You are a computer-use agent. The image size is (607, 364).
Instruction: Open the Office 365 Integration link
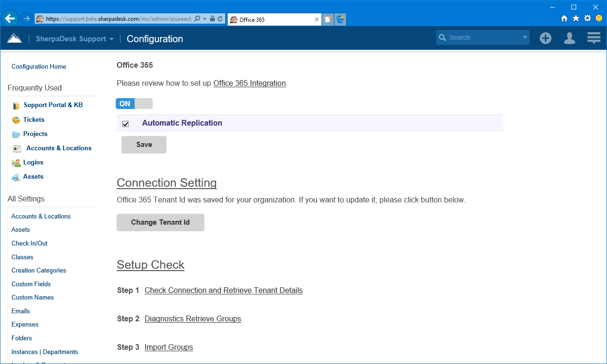coord(249,83)
